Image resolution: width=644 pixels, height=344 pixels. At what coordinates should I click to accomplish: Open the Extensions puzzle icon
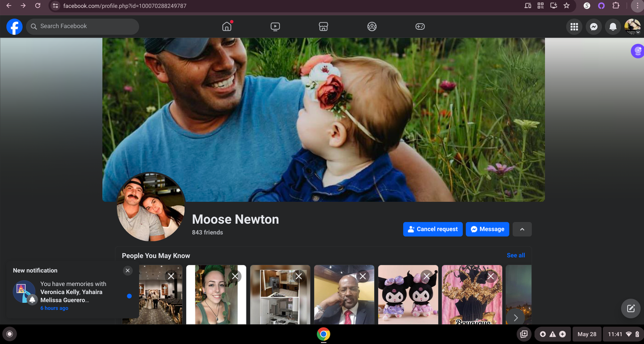tap(615, 6)
